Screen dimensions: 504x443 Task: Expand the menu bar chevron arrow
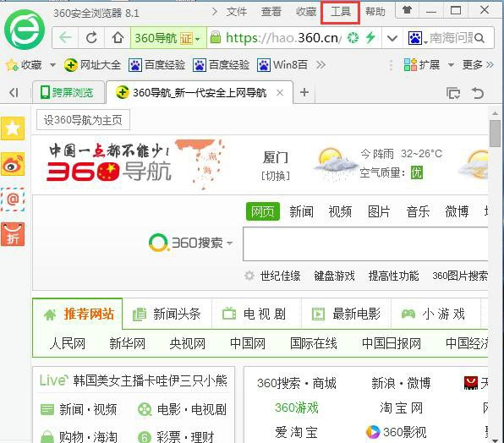pos(215,12)
